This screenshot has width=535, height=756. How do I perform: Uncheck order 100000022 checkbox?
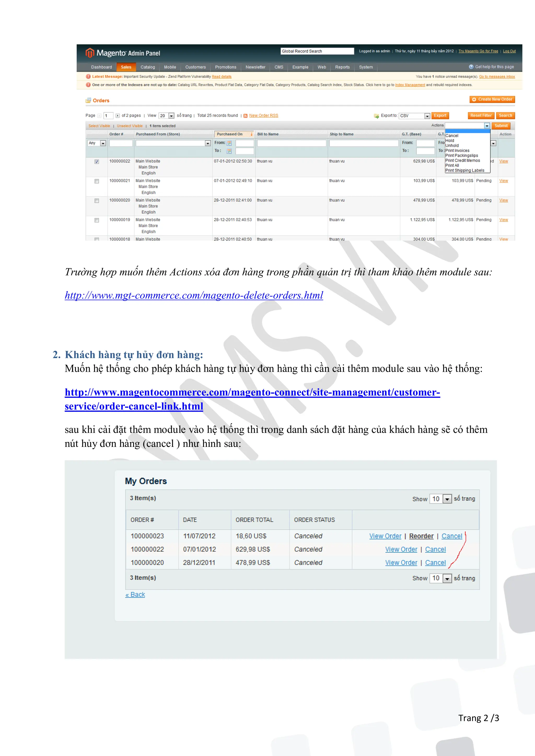point(96,162)
